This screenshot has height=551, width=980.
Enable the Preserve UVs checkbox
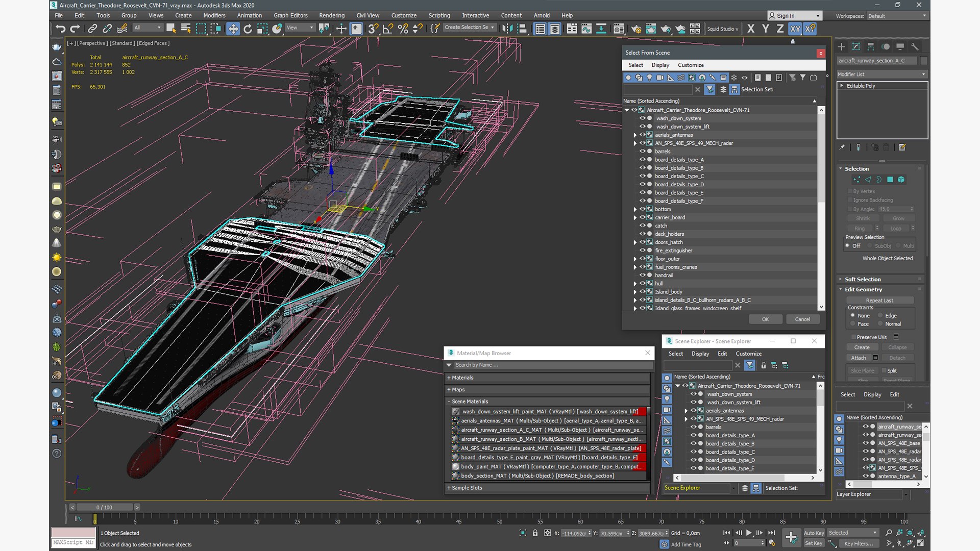(853, 337)
